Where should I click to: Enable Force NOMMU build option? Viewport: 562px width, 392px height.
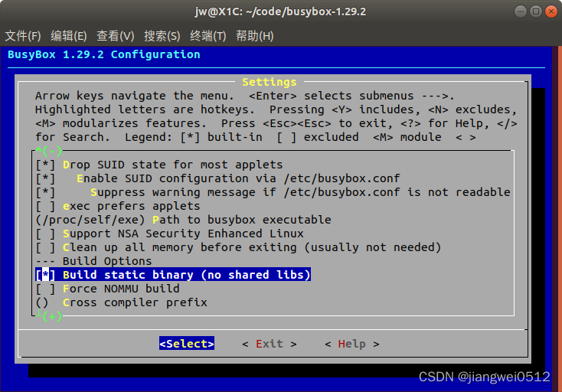[107, 289]
